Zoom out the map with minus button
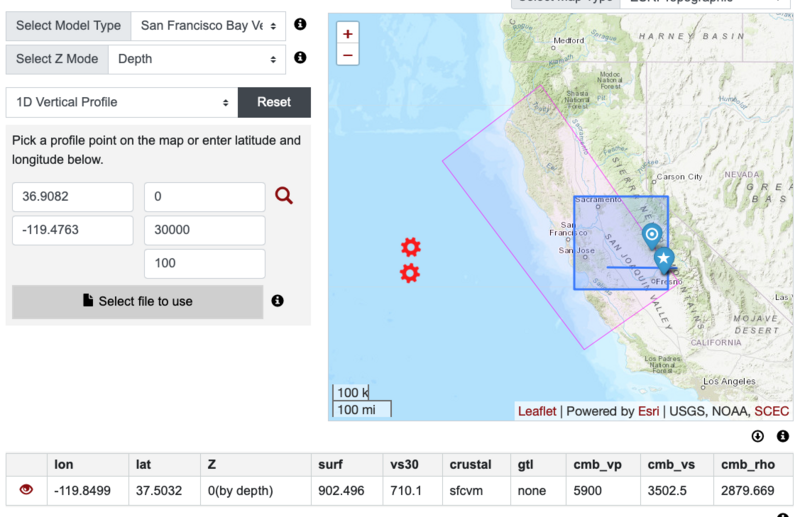 (348, 55)
